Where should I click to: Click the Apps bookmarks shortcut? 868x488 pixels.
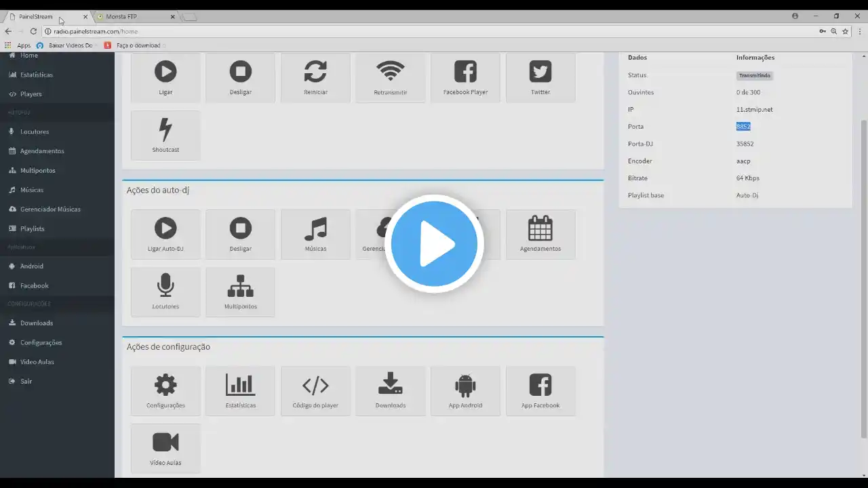tap(18, 45)
